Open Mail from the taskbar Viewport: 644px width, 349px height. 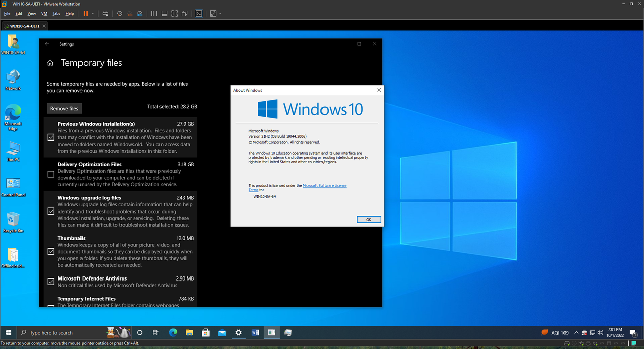tap(222, 333)
